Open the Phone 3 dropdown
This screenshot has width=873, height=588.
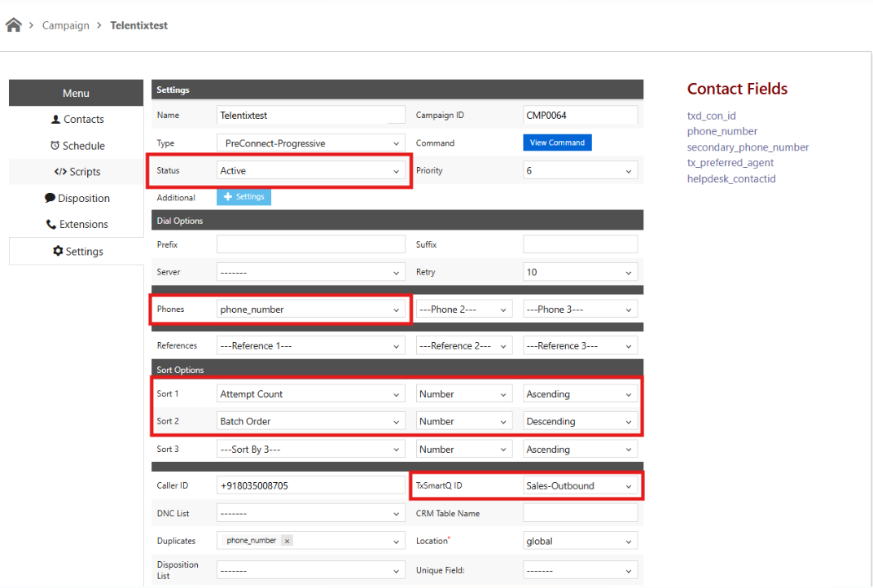pyautogui.click(x=580, y=309)
